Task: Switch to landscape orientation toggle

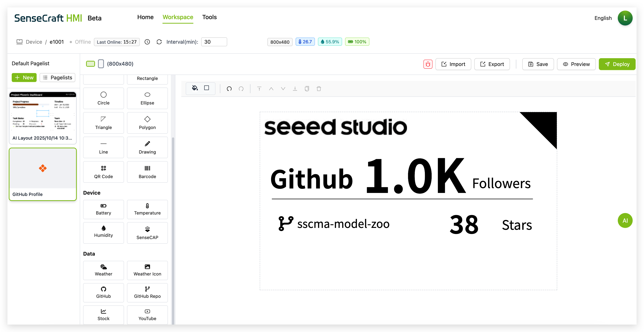Action: coord(90,64)
